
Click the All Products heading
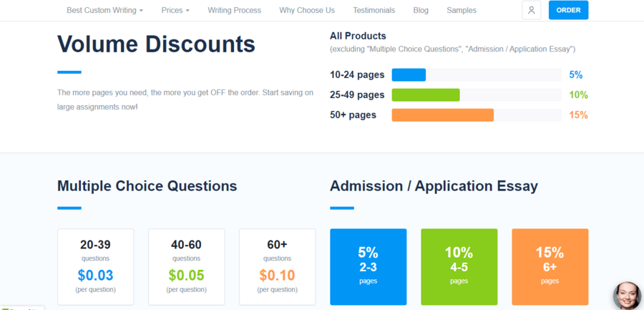pyautogui.click(x=358, y=36)
